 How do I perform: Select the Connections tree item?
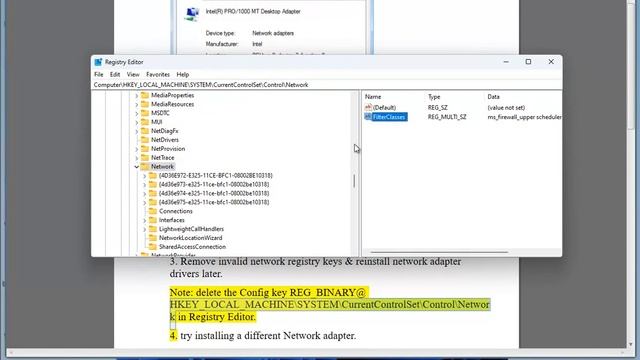[176, 211]
